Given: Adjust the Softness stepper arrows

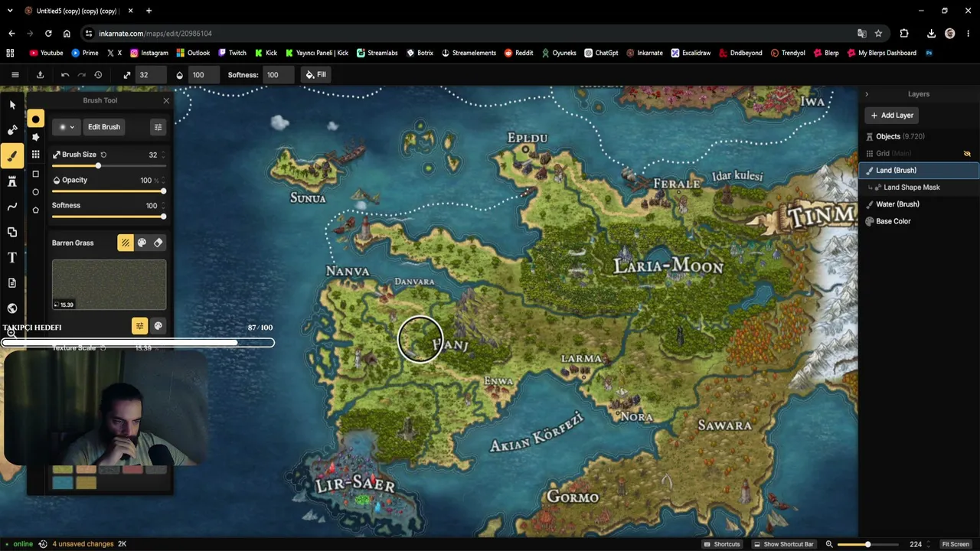Looking at the screenshot, I should pos(163,205).
